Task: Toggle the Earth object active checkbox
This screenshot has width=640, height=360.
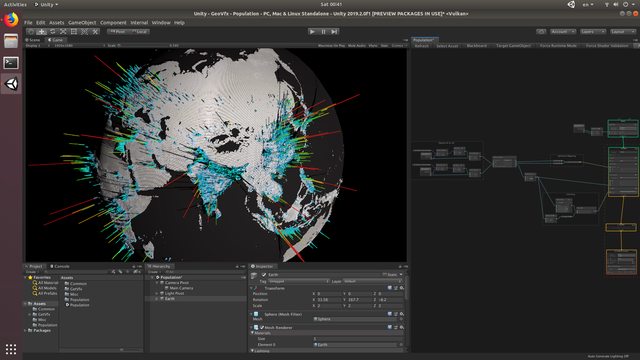Action: coord(264,275)
